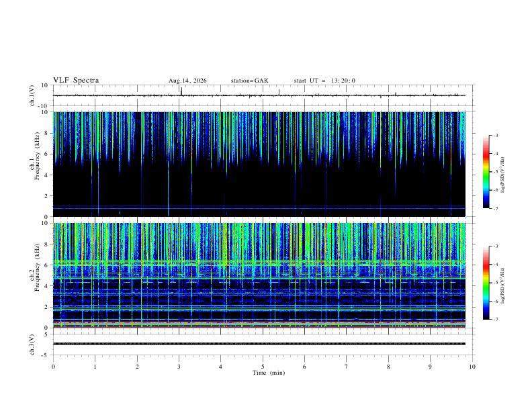This screenshot has width=532, height=411.
Task: Click the ch.1 spectrogram colorbar
Action: 486,172
